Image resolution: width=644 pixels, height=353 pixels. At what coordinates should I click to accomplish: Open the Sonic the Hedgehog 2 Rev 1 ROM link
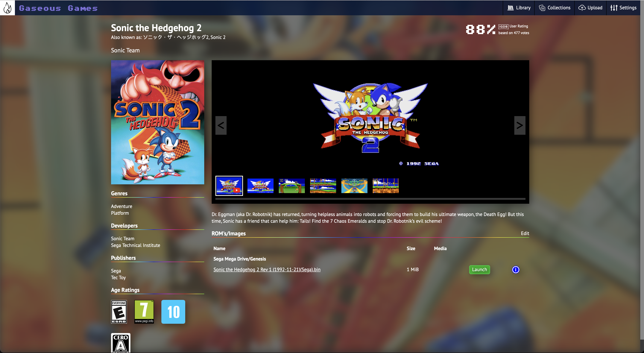[267, 270]
